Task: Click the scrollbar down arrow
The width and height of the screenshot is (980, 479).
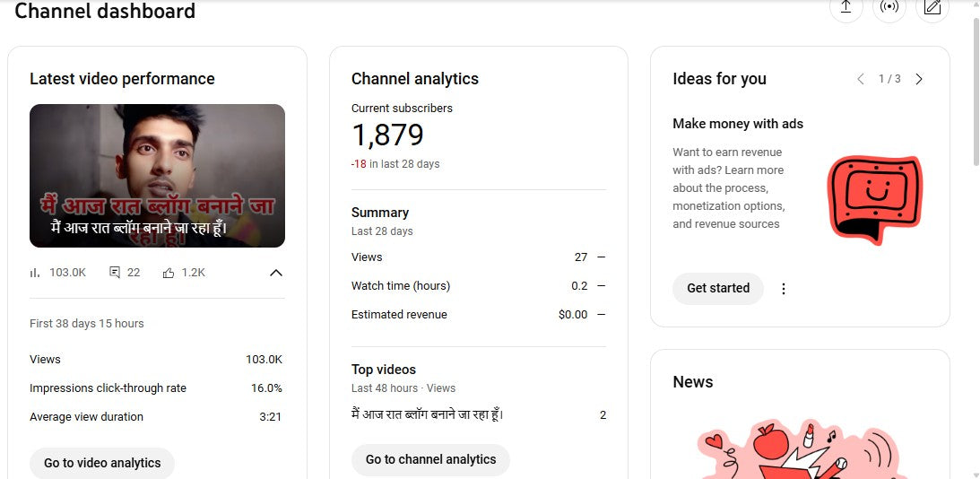Action: click(975, 474)
